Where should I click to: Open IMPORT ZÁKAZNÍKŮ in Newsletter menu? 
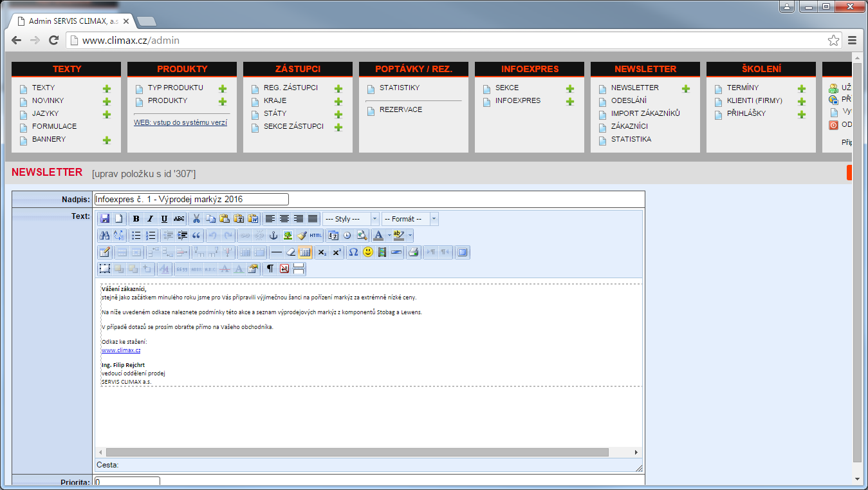[645, 113]
